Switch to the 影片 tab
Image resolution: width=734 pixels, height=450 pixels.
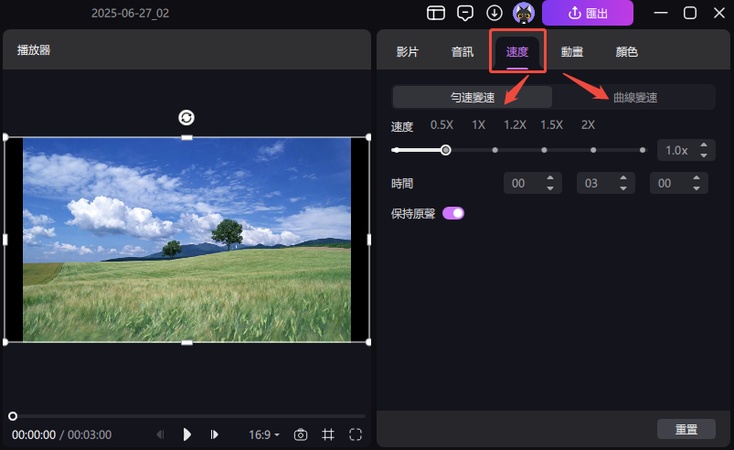[407, 52]
